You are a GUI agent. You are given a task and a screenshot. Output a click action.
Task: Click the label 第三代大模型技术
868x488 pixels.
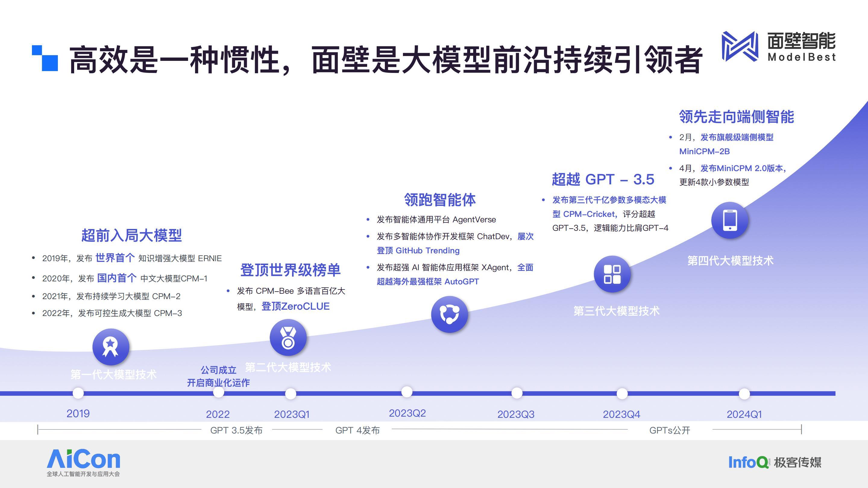pyautogui.click(x=616, y=311)
